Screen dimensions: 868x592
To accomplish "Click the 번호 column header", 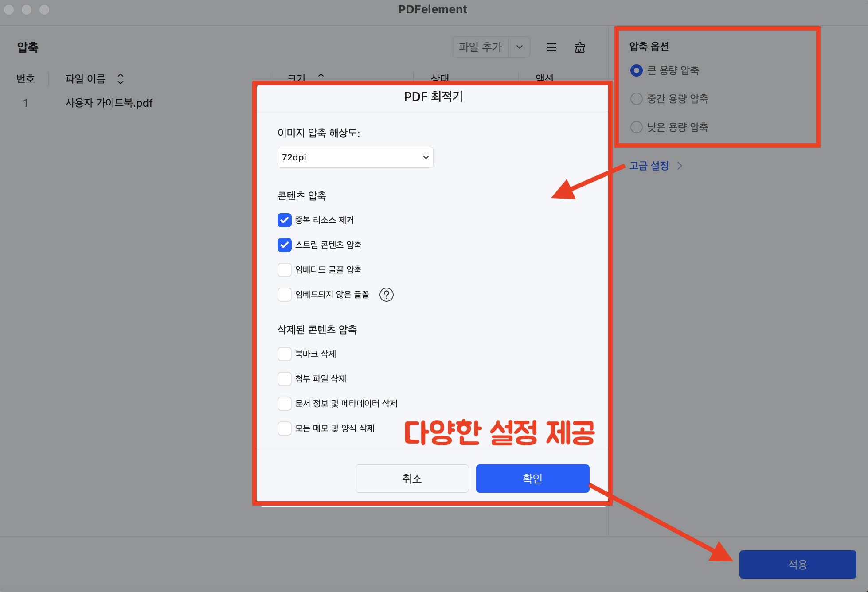I will [x=26, y=79].
